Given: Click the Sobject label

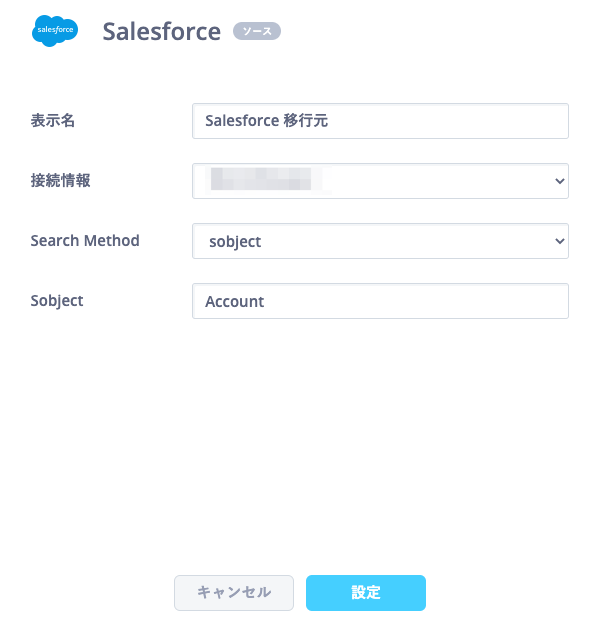Looking at the screenshot, I should pyautogui.click(x=57, y=301).
